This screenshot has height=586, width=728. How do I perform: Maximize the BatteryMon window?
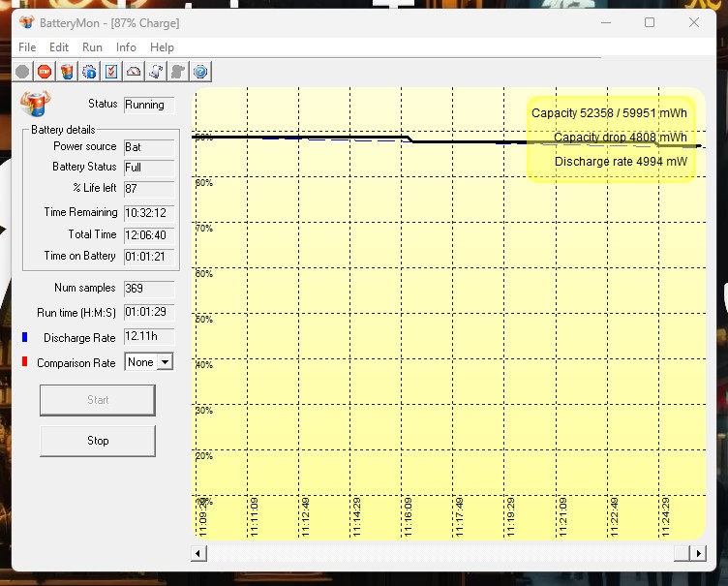pos(650,22)
